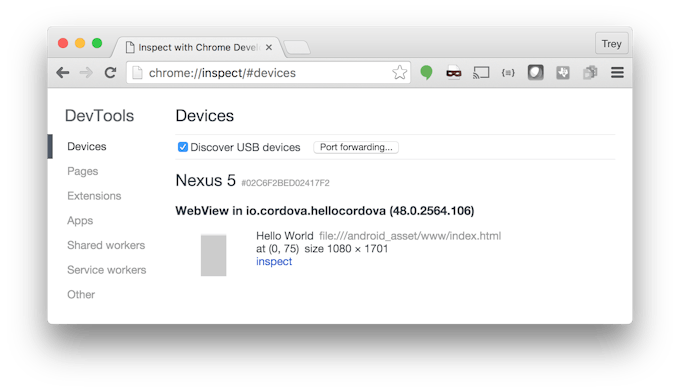680x392 pixels.
Task: Click the Trey profile button
Action: [611, 43]
